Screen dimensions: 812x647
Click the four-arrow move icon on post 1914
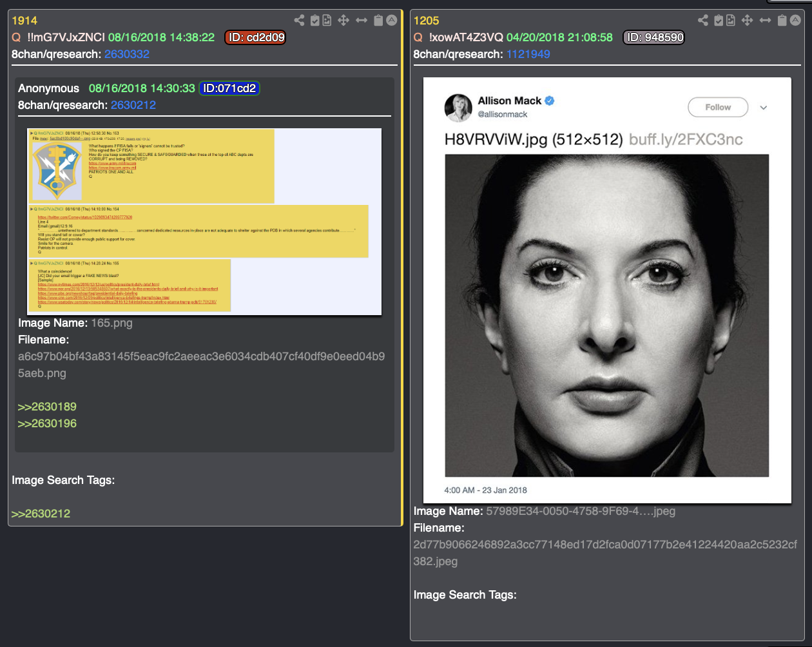pyautogui.click(x=343, y=21)
